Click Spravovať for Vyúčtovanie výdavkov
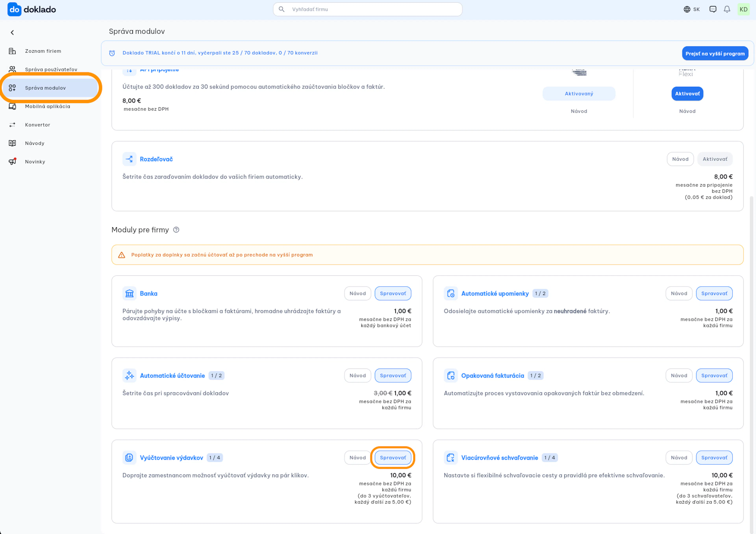 tap(393, 458)
